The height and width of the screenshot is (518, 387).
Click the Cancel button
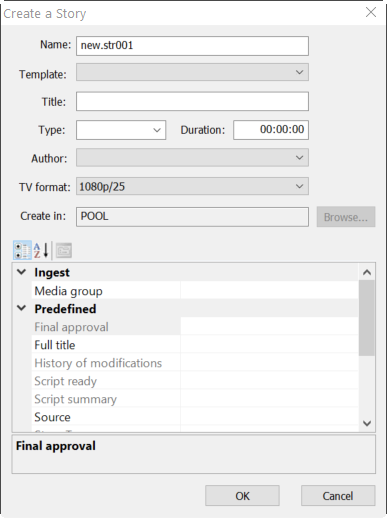coord(338,496)
